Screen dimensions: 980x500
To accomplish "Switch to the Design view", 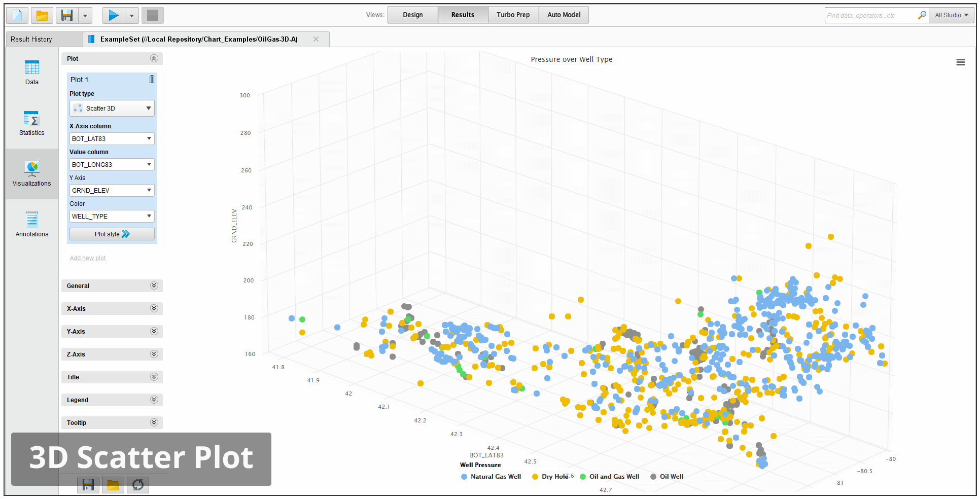I will tap(412, 15).
